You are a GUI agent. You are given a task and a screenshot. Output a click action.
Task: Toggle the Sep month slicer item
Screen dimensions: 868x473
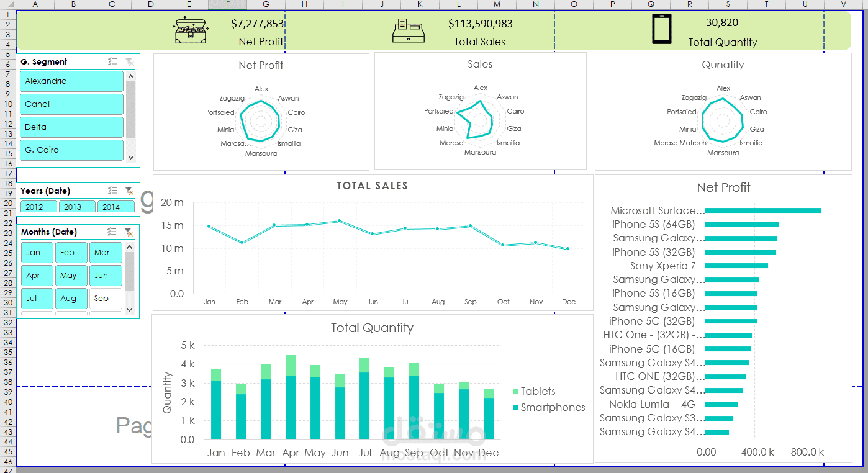(106, 299)
